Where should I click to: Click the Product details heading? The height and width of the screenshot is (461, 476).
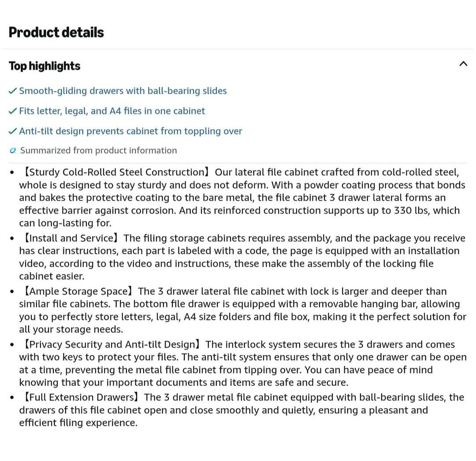coord(56,32)
